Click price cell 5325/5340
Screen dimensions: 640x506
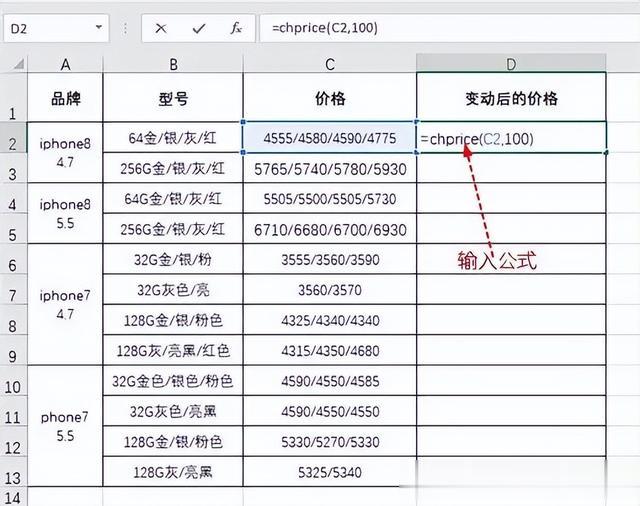[x=330, y=472]
